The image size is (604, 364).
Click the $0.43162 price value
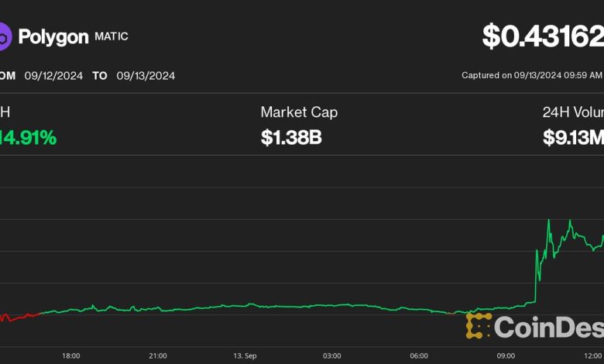(x=542, y=36)
